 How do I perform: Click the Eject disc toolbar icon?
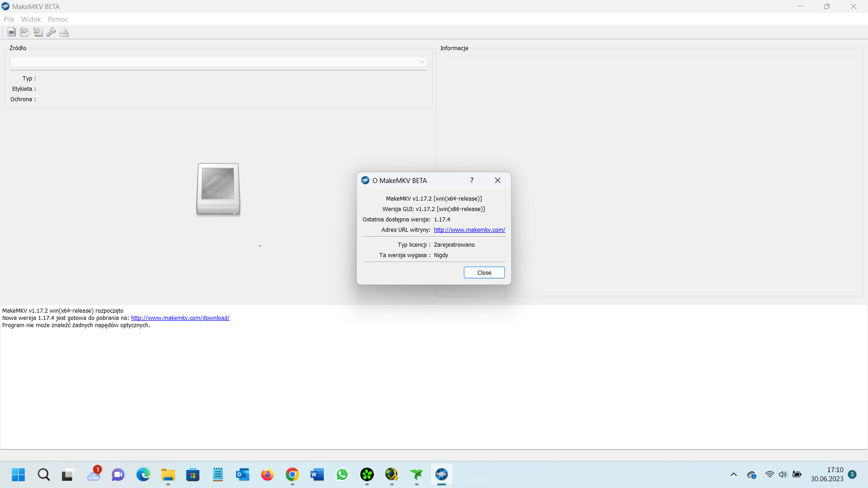click(64, 32)
